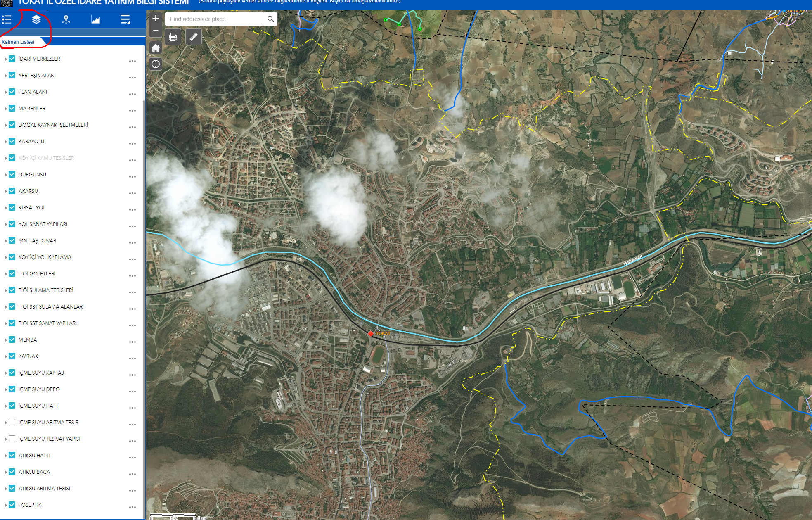Open the hamburger menu list icon

click(125, 19)
